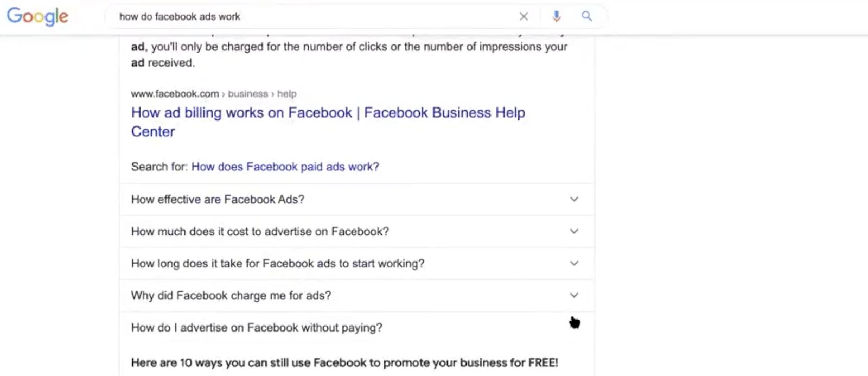Click "Why did Facebook charge me for ads?" text
This screenshot has width=868, height=376.
click(231, 296)
